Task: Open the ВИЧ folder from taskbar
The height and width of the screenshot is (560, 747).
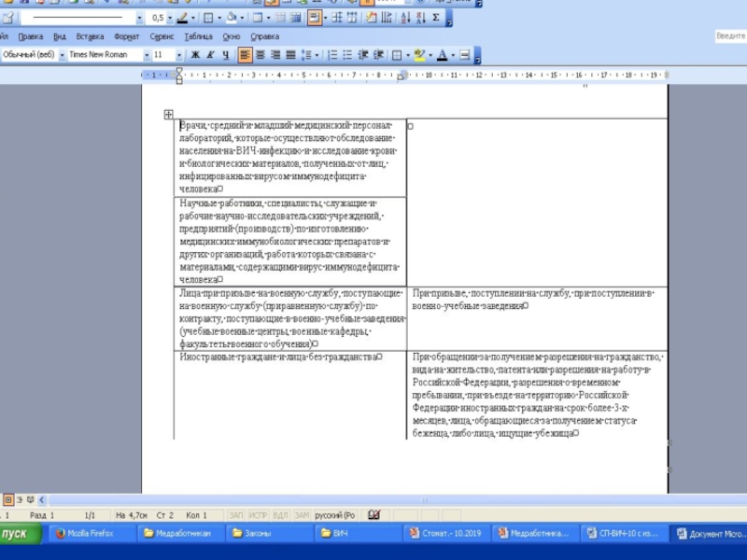Action: [x=358, y=533]
